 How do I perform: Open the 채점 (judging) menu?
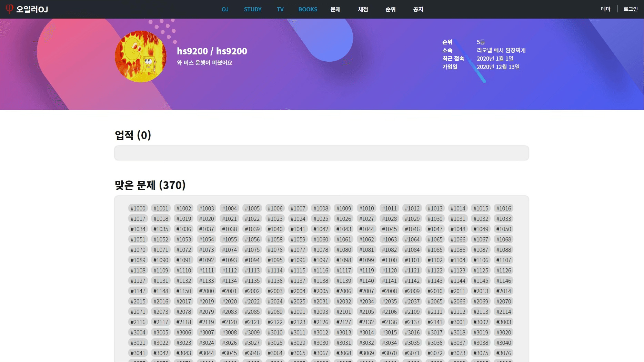[x=363, y=9]
